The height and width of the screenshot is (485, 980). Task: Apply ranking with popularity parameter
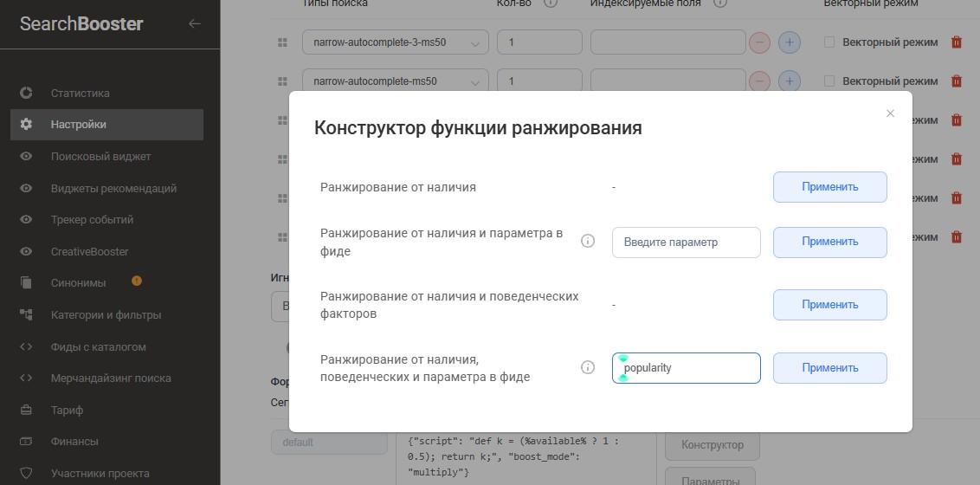tap(829, 367)
